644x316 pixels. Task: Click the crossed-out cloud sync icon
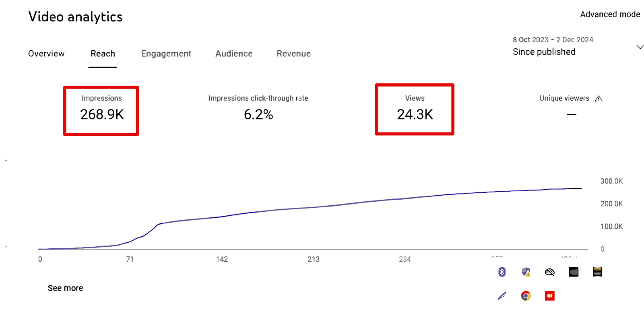(549, 272)
